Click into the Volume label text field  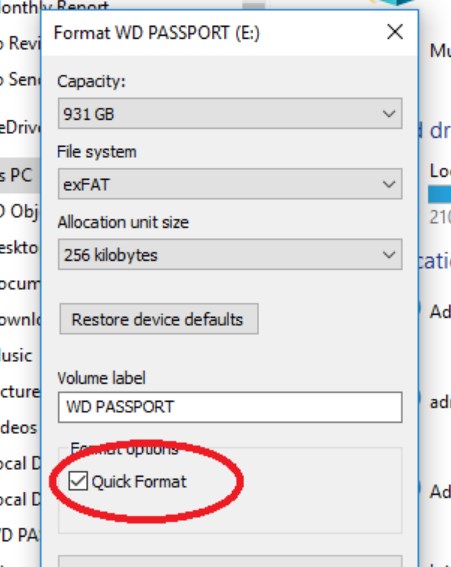[x=230, y=407]
